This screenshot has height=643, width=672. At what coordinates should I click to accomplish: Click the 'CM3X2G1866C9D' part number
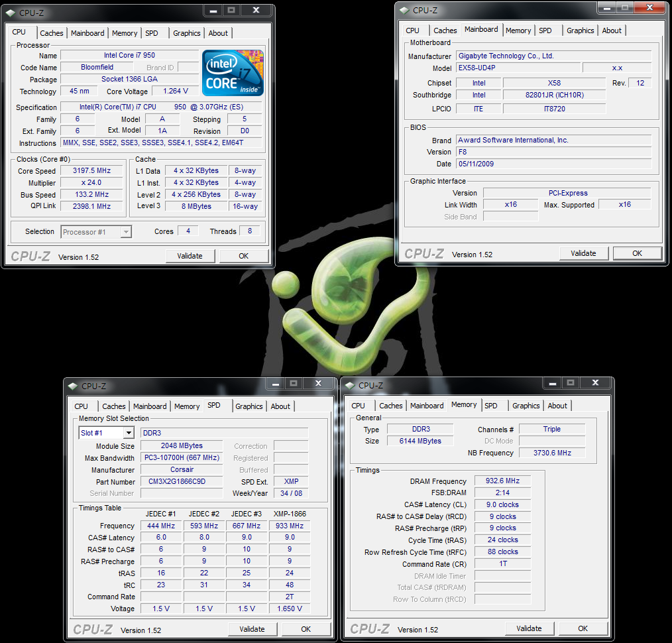(x=182, y=481)
